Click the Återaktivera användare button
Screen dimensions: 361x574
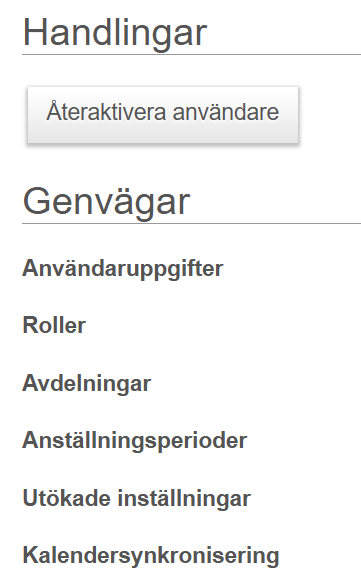(x=163, y=115)
